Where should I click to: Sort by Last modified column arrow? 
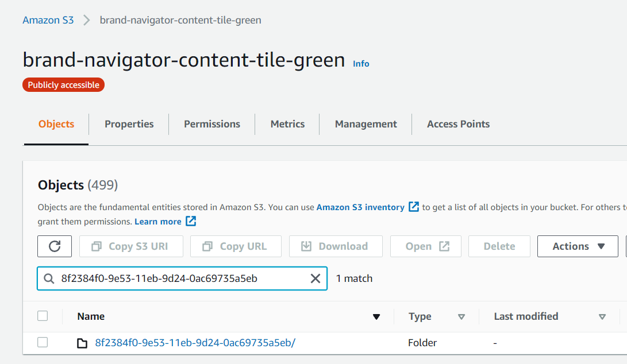pos(602,317)
